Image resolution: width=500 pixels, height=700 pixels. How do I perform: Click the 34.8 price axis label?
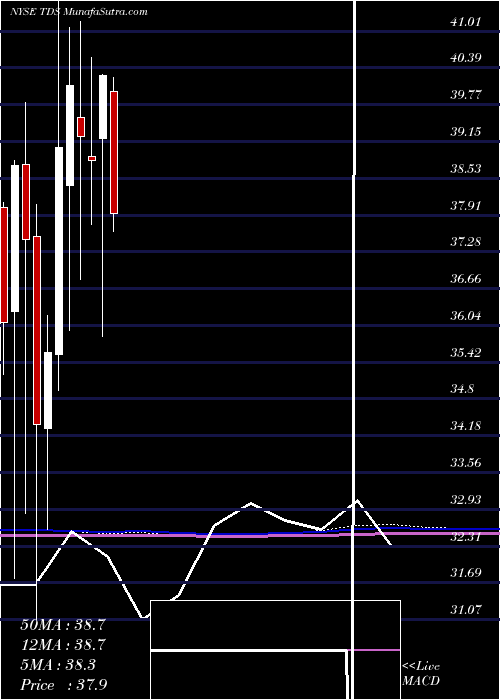tap(462, 389)
